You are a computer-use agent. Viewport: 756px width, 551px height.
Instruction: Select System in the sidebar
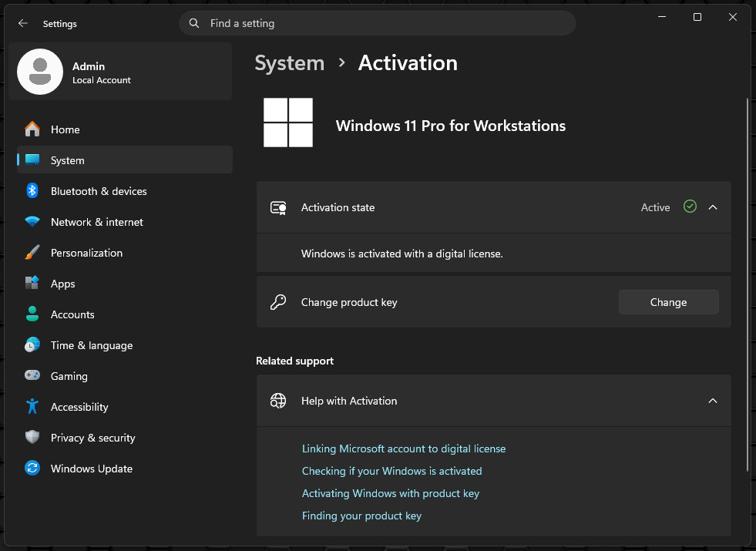click(x=124, y=160)
